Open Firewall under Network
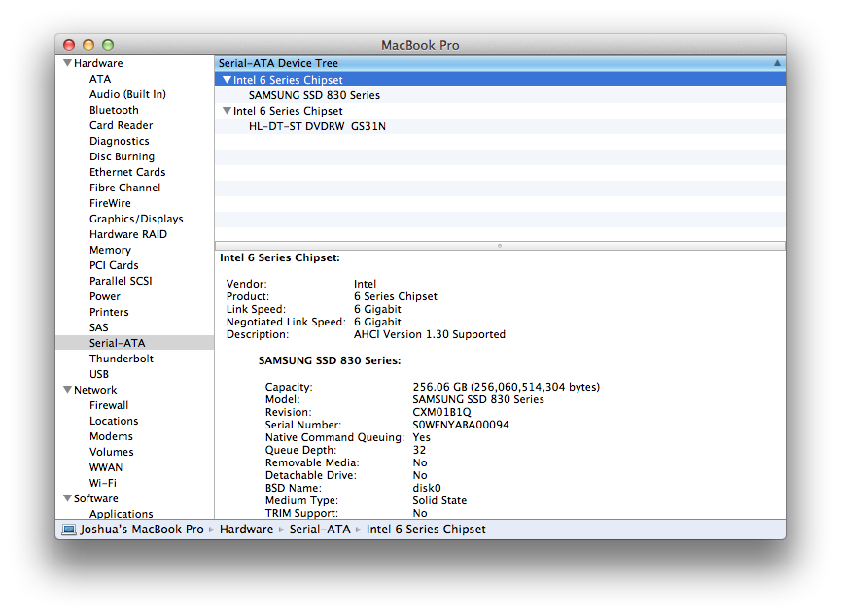This screenshot has height=616, width=841. point(109,405)
